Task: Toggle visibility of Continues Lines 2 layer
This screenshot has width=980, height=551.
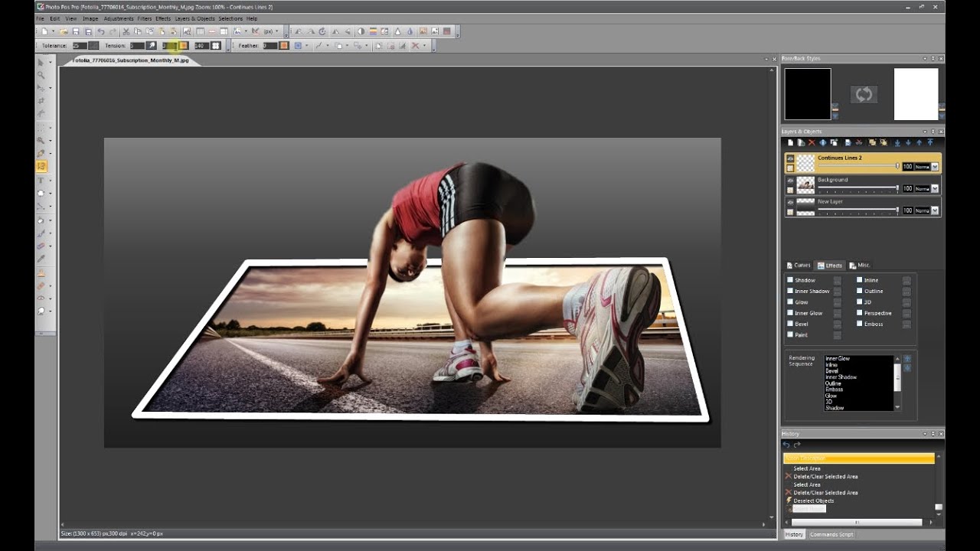Action: 790,158
